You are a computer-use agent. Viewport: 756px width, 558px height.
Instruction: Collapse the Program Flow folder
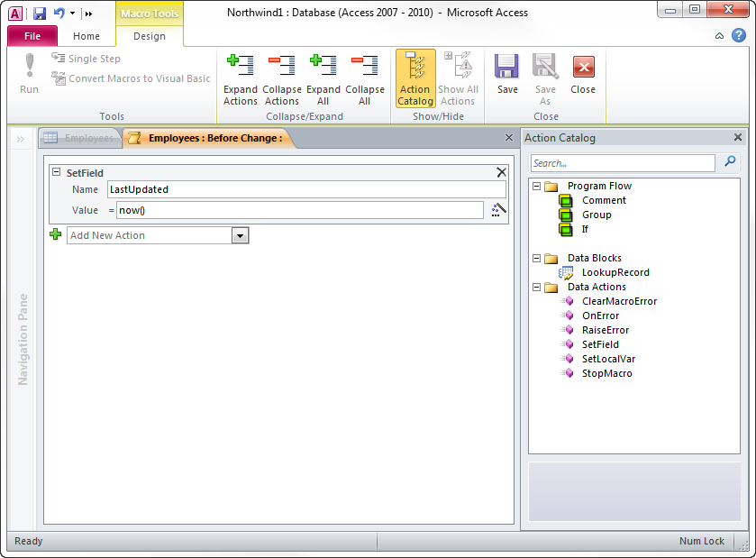point(537,186)
